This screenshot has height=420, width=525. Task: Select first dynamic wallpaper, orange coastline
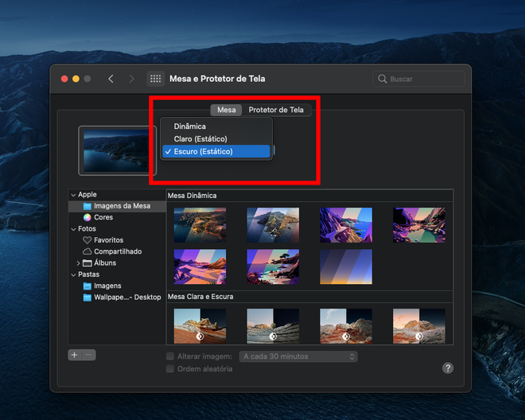tap(200, 225)
